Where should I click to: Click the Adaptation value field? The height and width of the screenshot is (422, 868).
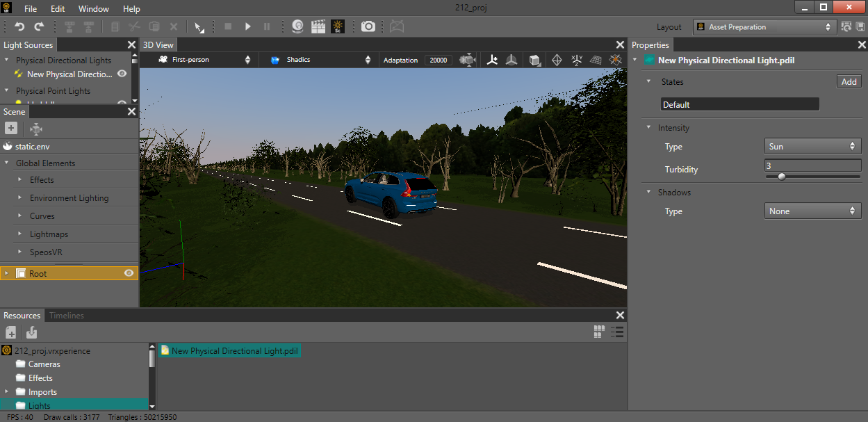point(439,60)
